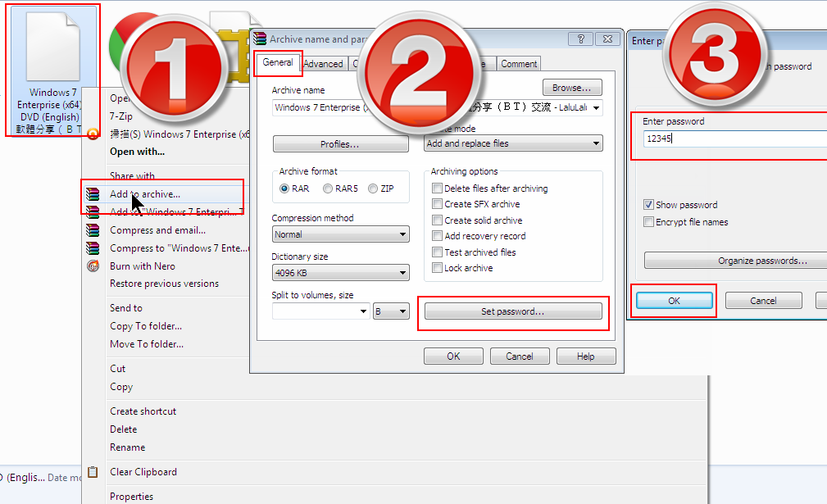827x504 pixels.
Task: Select Copy from the context menu
Action: click(121, 387)
